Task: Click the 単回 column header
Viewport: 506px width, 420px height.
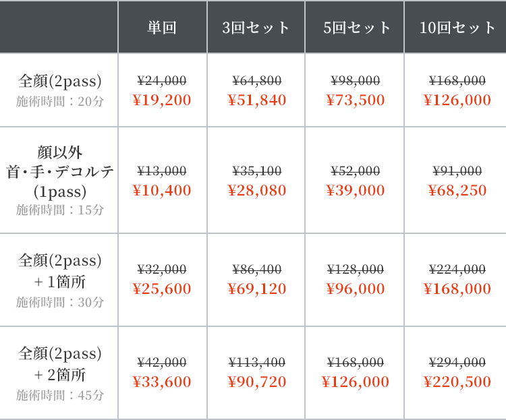Action: point(162,28)
